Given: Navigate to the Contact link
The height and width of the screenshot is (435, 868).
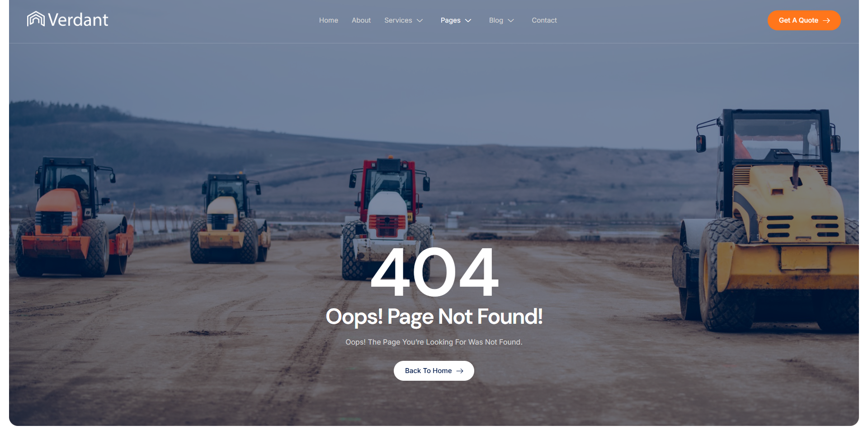Looking at the screenshot, I should pyautogui.click(x=544, y=20).
